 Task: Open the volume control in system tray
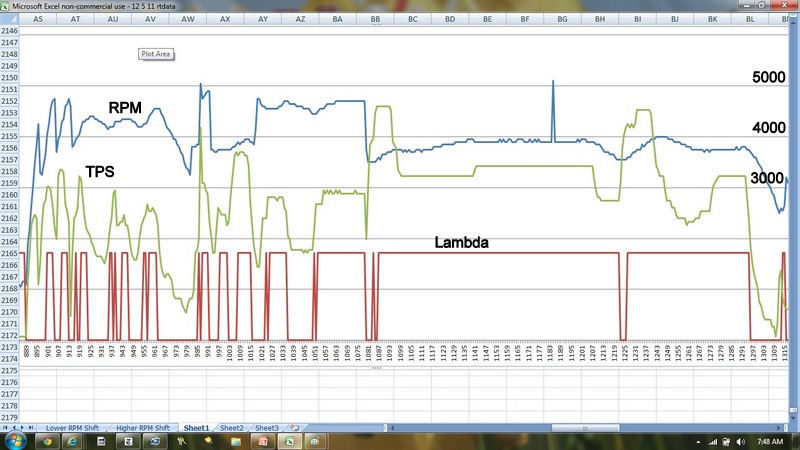point(739,440)
